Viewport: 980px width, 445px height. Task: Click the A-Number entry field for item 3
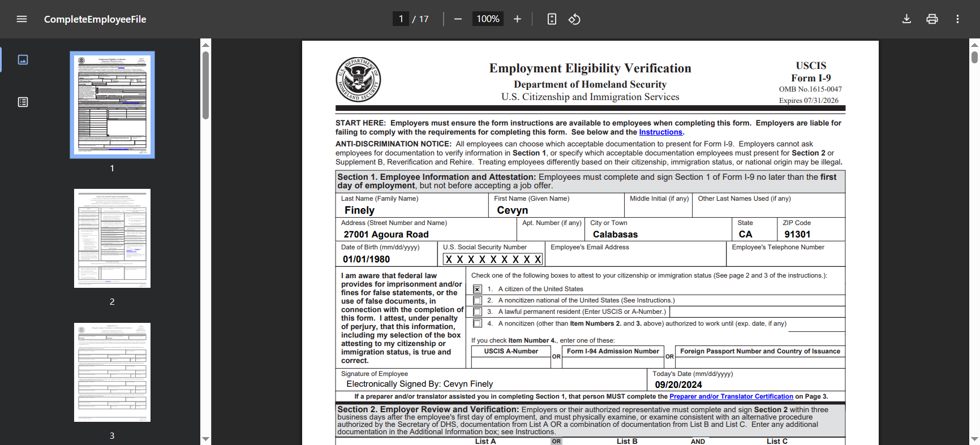click(757, 312)
